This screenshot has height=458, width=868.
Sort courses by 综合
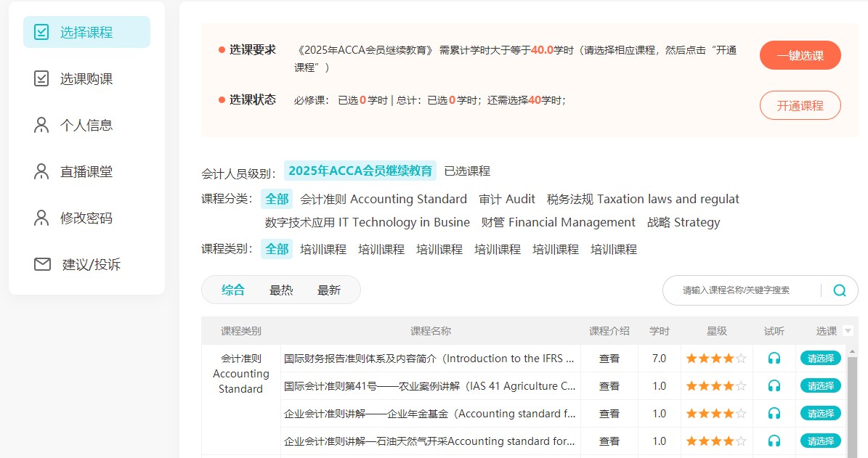233,290
